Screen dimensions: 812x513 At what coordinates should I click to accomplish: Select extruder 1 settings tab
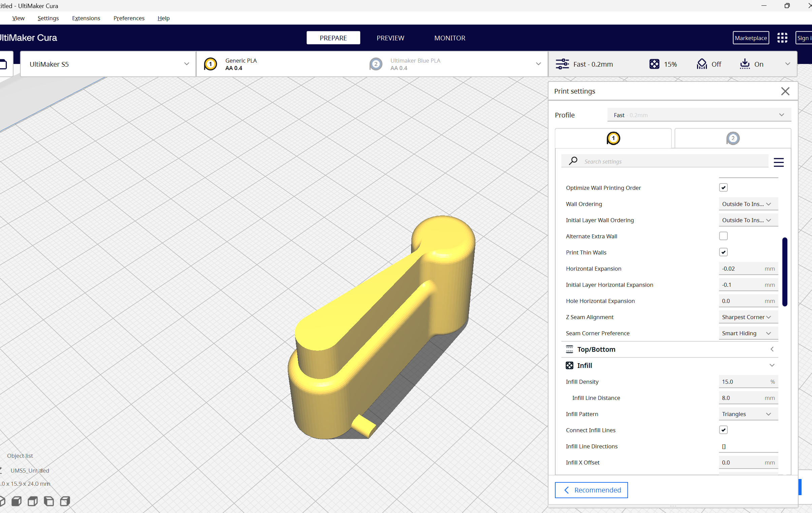[613, 138]
